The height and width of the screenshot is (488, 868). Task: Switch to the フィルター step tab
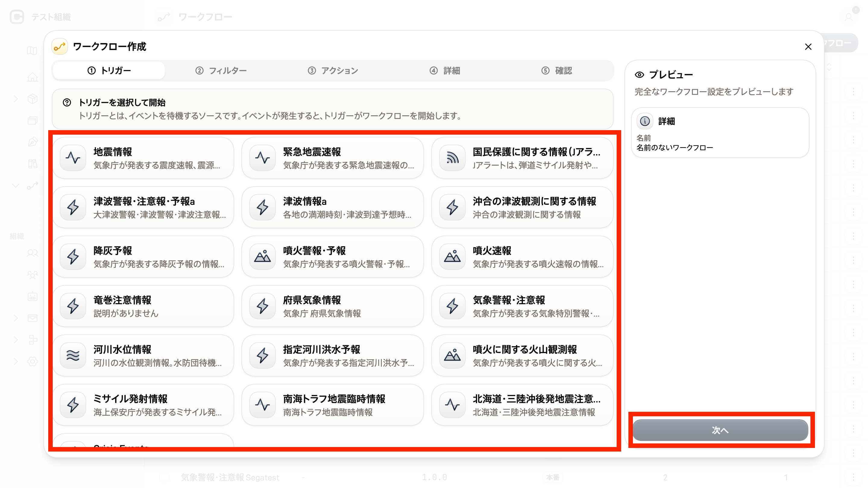[221, 70]
